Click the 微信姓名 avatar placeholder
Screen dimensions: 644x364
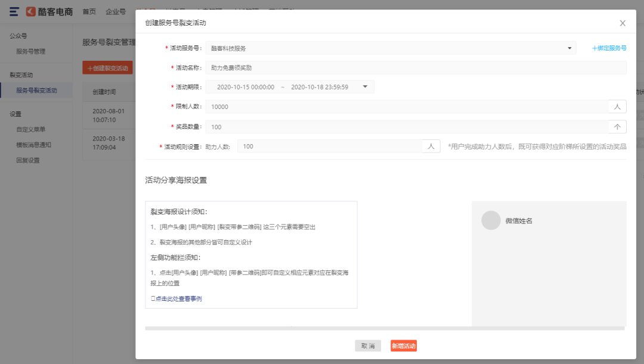pyautogui.click(x=491, y=220)
